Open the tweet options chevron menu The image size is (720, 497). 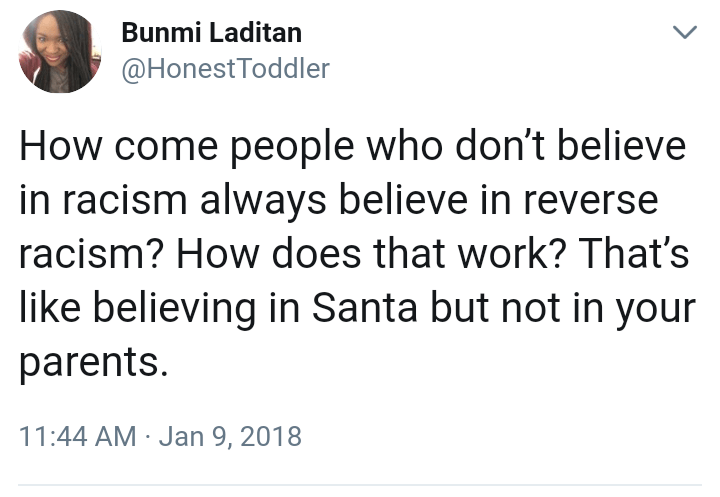(684, 33)
